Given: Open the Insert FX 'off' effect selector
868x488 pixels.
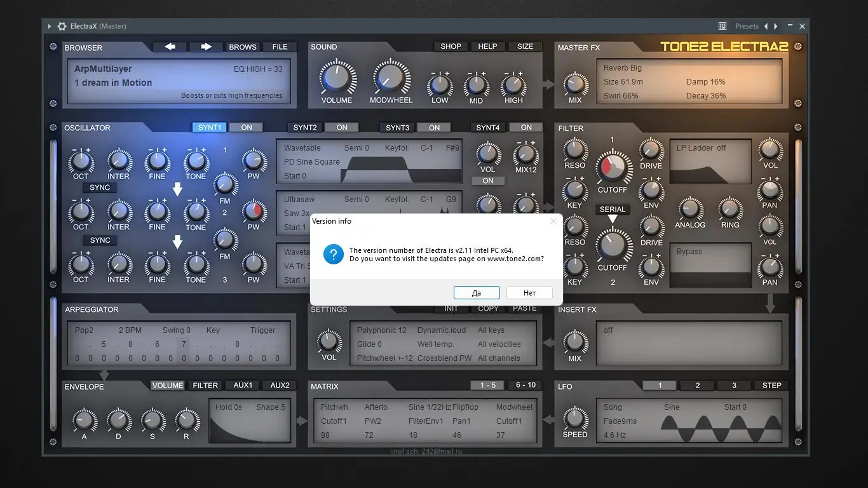Looking at the screenshot, I should pos(609,330).
